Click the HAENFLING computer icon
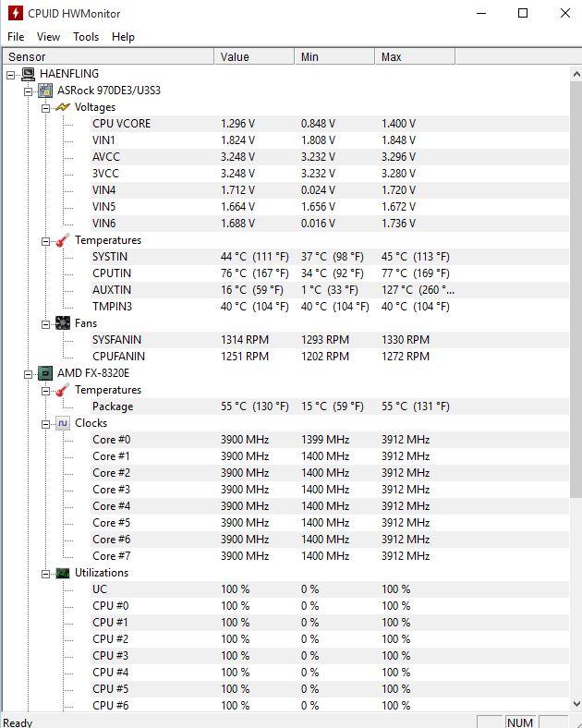Screen dimensions: 582x728 click(29, 74)
